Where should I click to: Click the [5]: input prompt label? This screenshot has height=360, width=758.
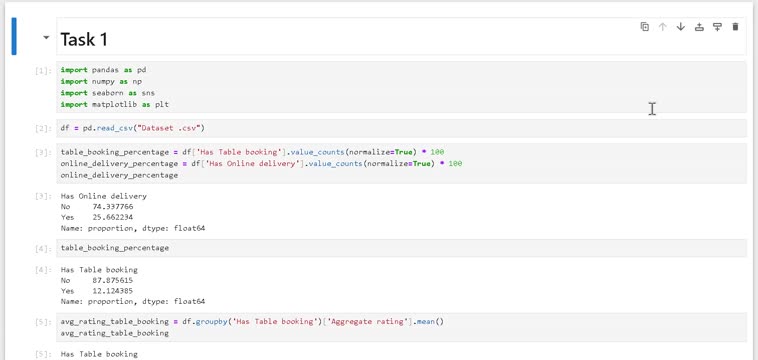point(43,322)
